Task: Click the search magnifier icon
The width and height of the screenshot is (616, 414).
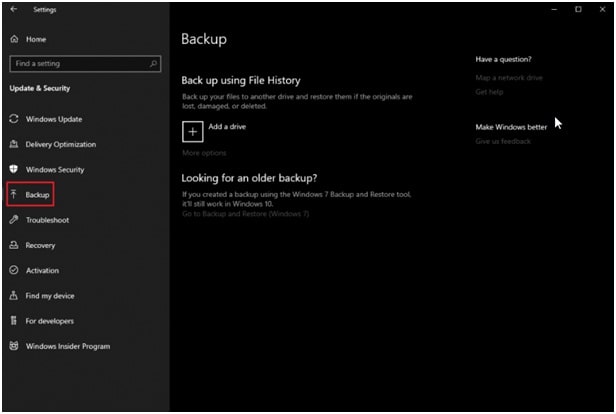Action: coord(154,63)
